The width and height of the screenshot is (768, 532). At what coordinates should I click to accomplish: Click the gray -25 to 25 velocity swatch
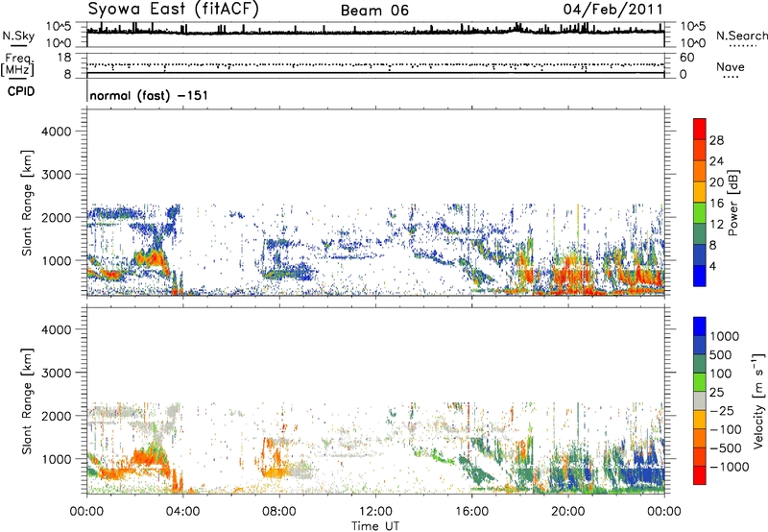[x=700, y=400]
